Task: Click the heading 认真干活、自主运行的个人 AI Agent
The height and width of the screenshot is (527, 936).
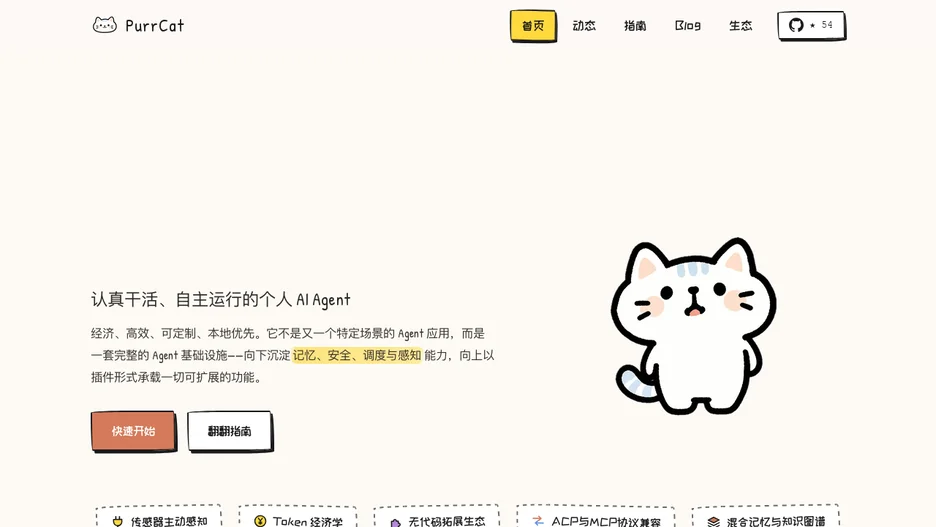Action: pos(221,299)
